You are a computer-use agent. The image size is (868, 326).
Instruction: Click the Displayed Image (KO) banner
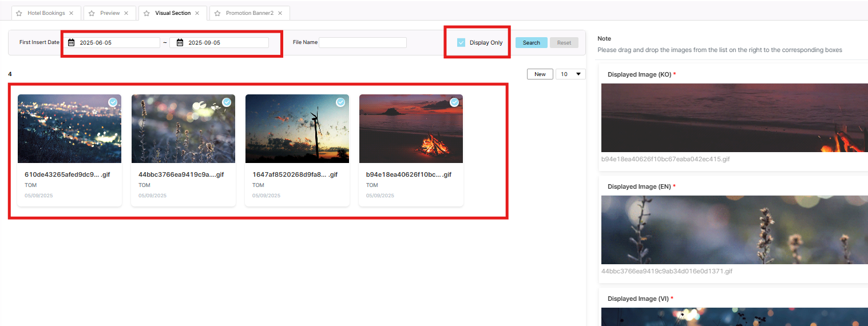tap(734, 118)
